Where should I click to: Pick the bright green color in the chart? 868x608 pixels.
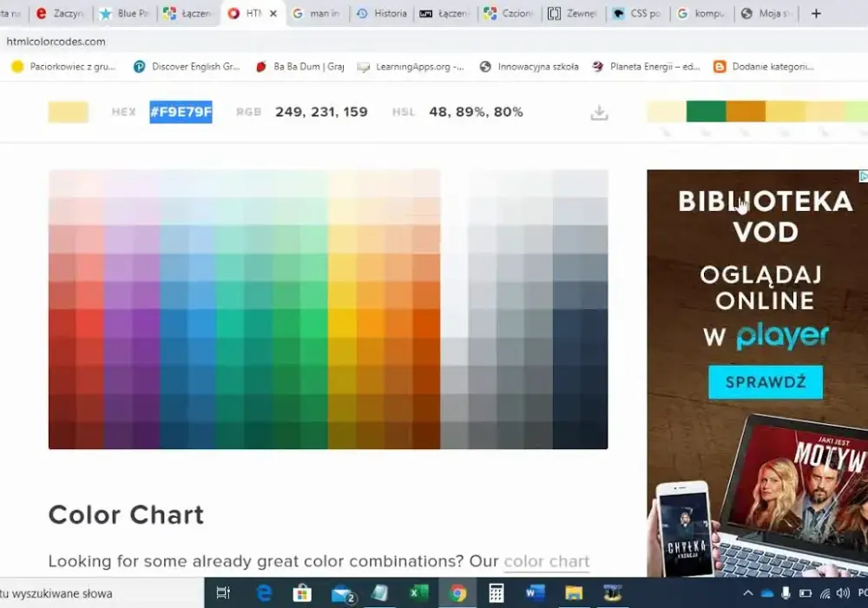(313, 323)
